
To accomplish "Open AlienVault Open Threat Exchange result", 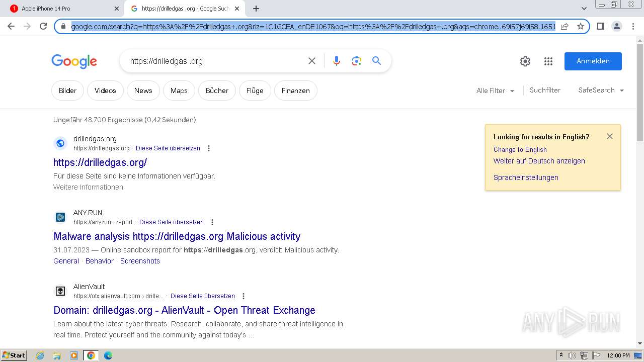I will [184, 310].
